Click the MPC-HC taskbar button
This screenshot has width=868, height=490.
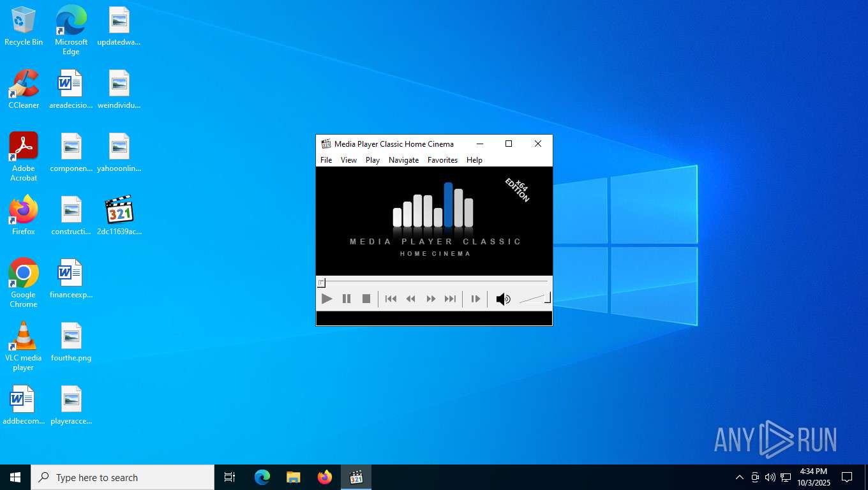pyautogui.click(x=356, y=477)
